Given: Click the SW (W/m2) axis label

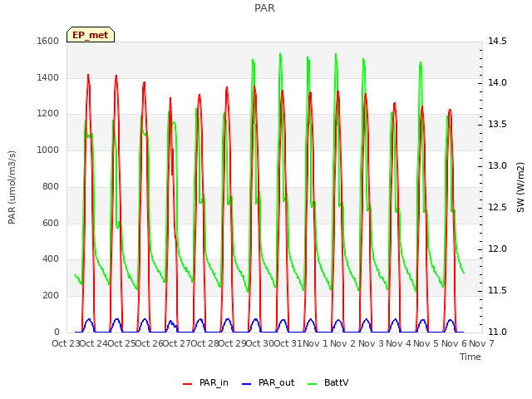Looking at the screenshot, I should tap(520, 187).
